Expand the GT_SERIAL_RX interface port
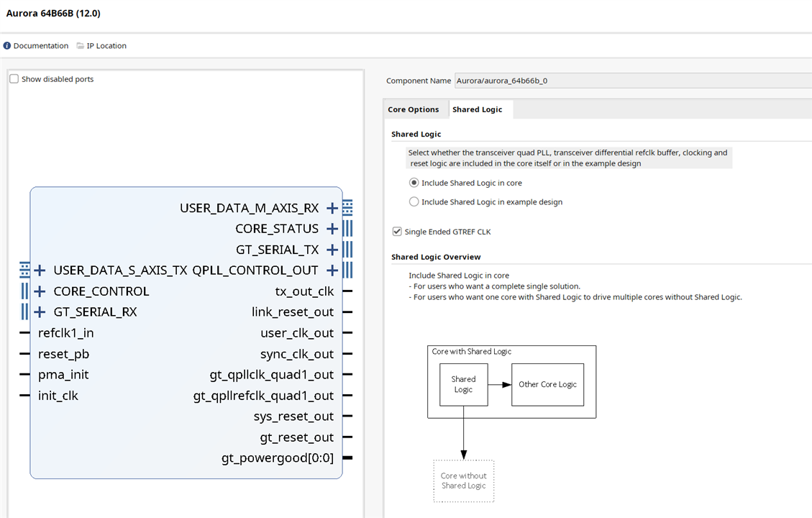This screenshot has height=518, width=812. (40, 312)
